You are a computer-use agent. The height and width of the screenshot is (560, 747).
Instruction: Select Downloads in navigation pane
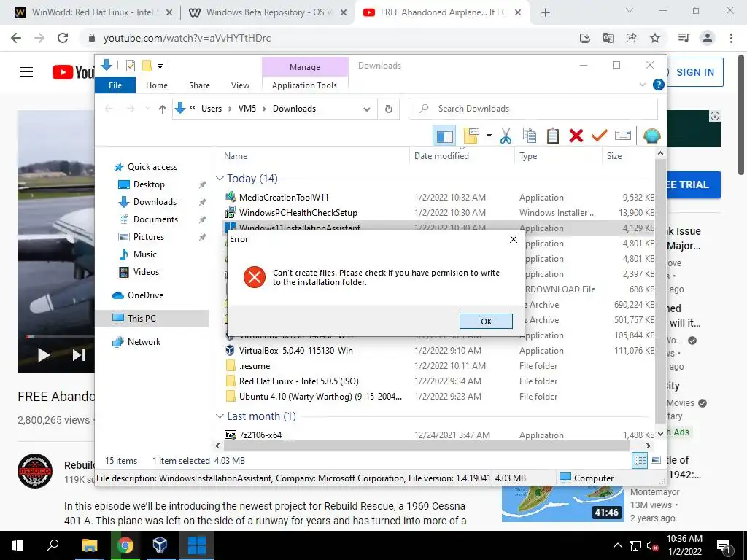(x=155, y=202)
